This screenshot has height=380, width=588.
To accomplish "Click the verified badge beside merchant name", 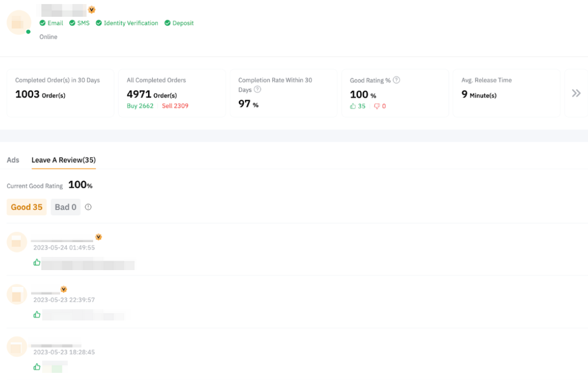I will click(92, 10).
